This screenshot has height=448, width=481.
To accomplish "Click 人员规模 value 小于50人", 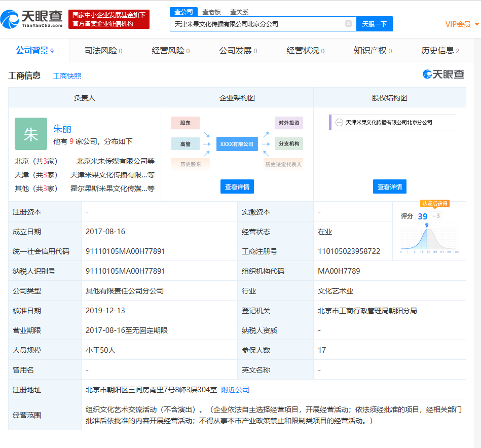I will 100,350.
